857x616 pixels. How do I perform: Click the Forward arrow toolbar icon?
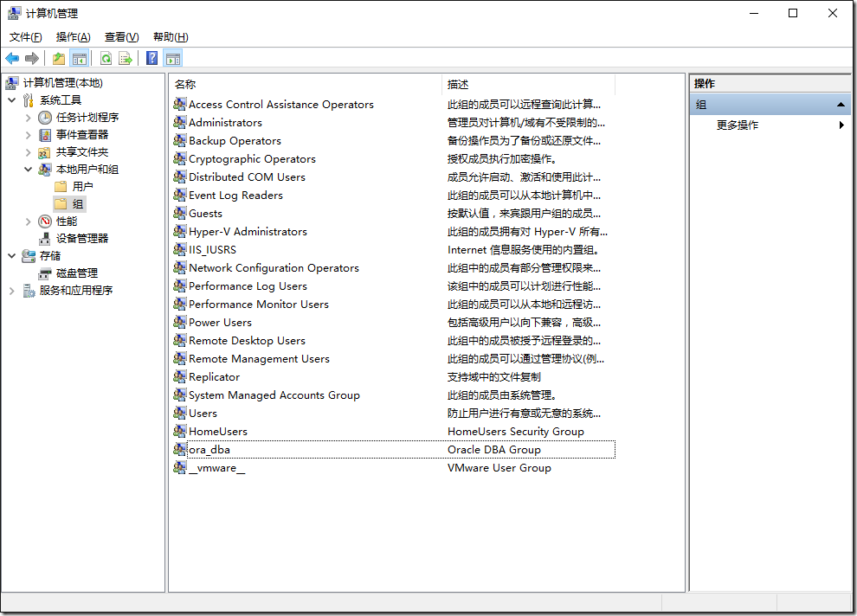[x=32, y=59]
